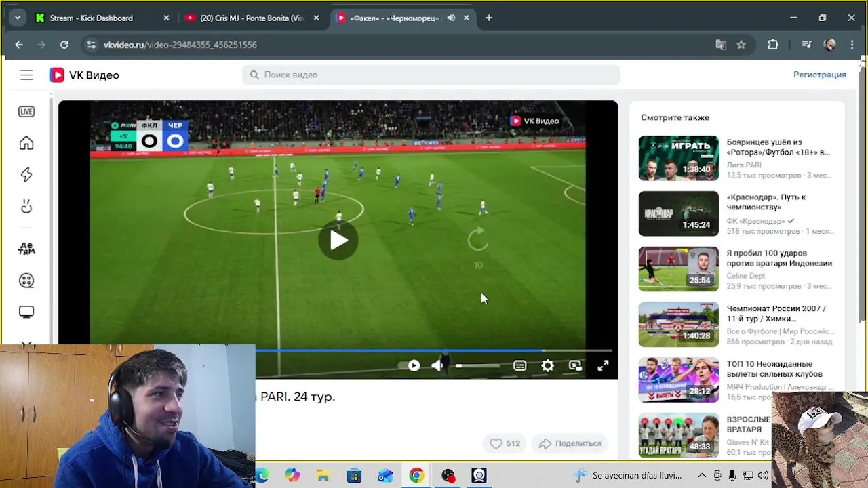Open thumbnail of 'Боярницев ушёл из Ротора' video

point(679,158)
